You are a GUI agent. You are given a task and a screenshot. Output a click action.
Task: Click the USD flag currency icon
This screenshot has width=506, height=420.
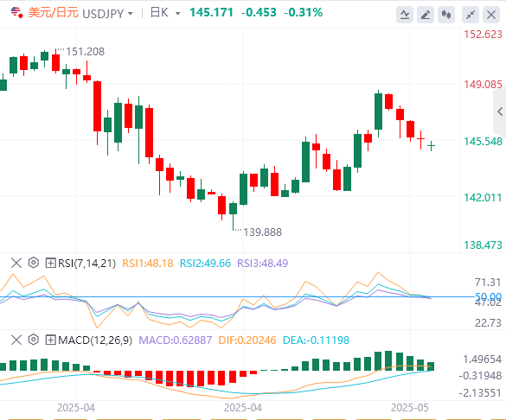coord(16,13)
